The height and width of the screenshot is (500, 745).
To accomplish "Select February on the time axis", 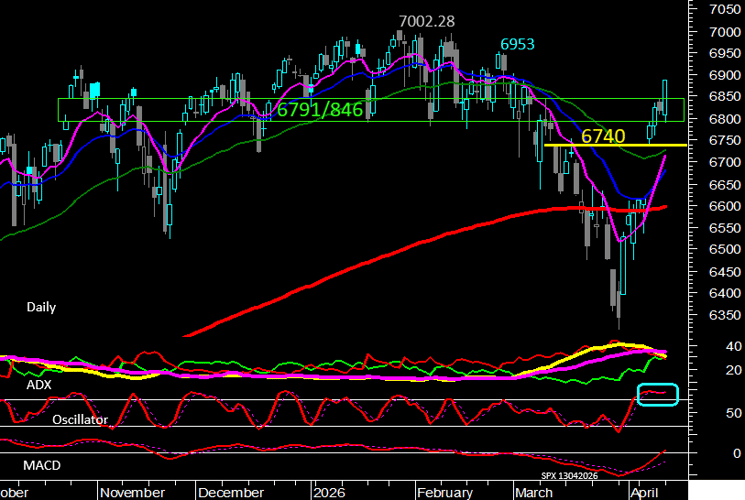I will [x=443, y=492].
